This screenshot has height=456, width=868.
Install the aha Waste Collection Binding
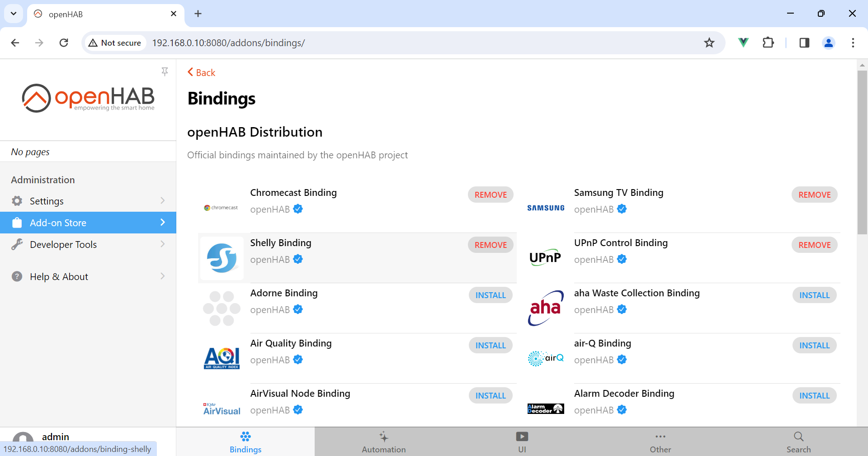pos(815,295)
